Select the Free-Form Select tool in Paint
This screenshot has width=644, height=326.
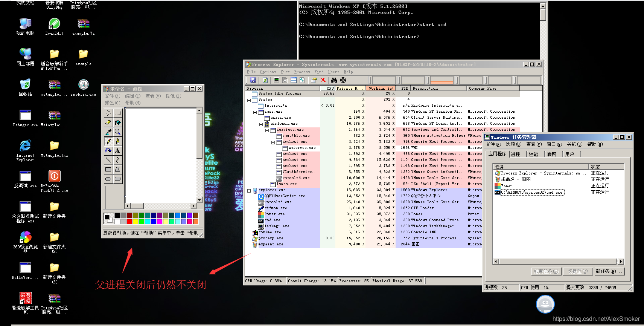(108, 113)
